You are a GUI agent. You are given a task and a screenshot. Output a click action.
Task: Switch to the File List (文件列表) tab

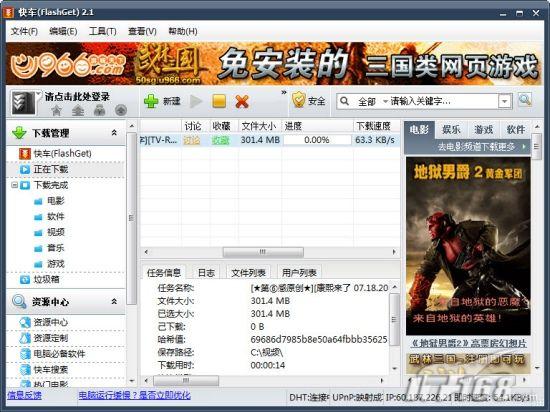[x=248, y=272]
